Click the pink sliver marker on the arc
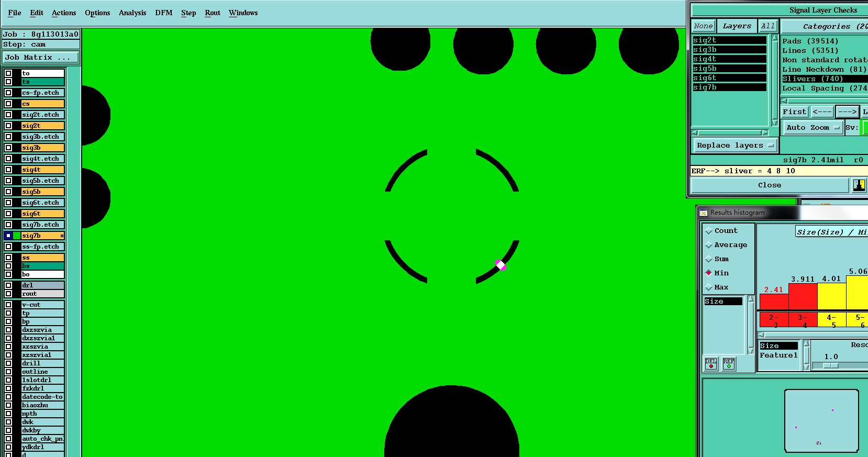The image size is (868, 457). point(500,265)
